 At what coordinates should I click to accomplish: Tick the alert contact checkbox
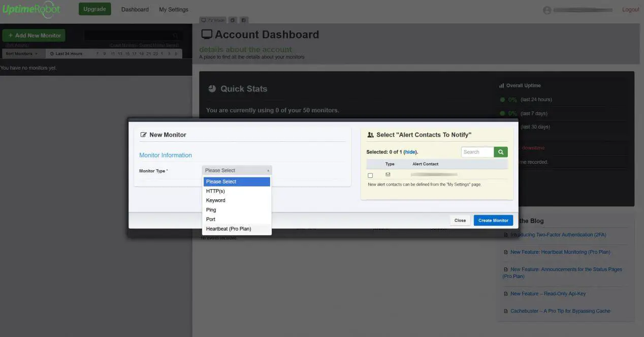(x=370, y=175)
